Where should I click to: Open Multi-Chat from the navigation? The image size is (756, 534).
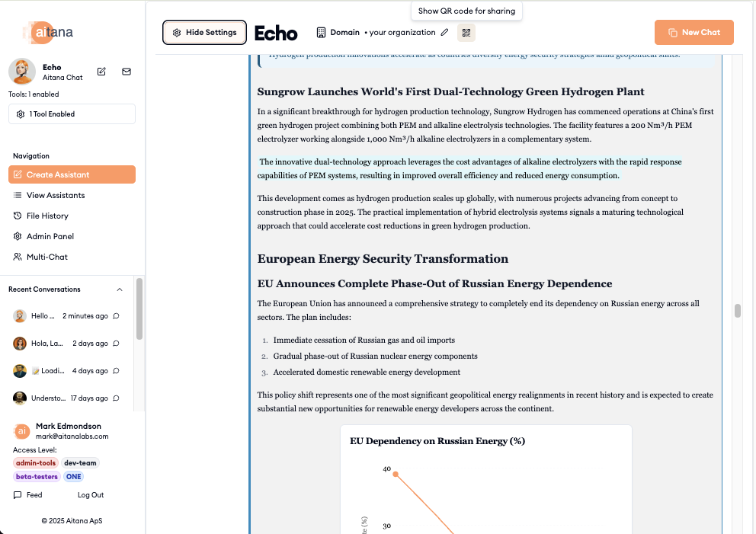(x=46, y=257)
